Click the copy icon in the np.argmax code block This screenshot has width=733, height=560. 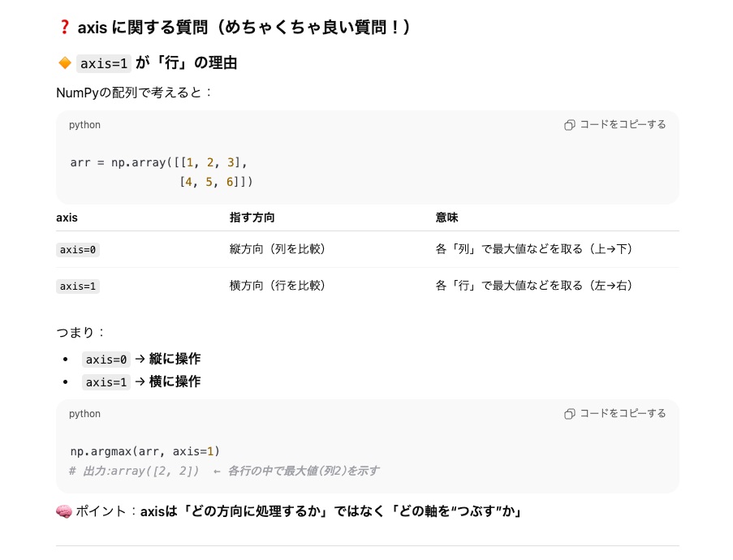click(x=570, y=414)
